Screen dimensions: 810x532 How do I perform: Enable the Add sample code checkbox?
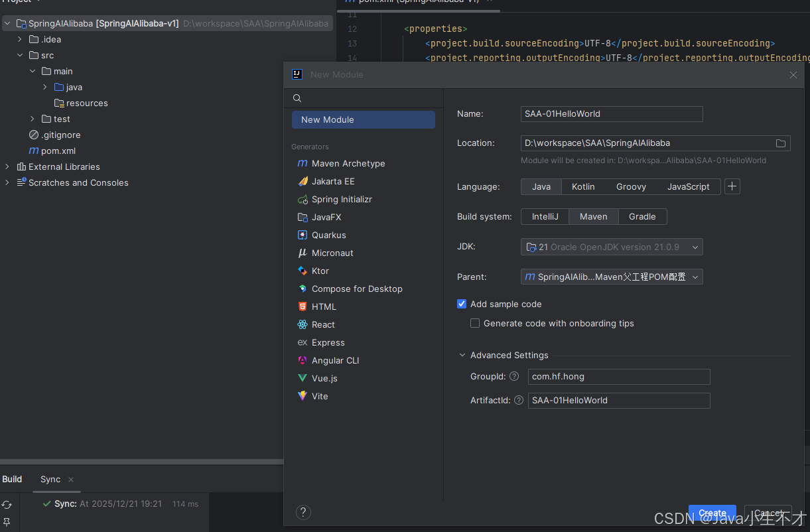click(x=462, y=304)
